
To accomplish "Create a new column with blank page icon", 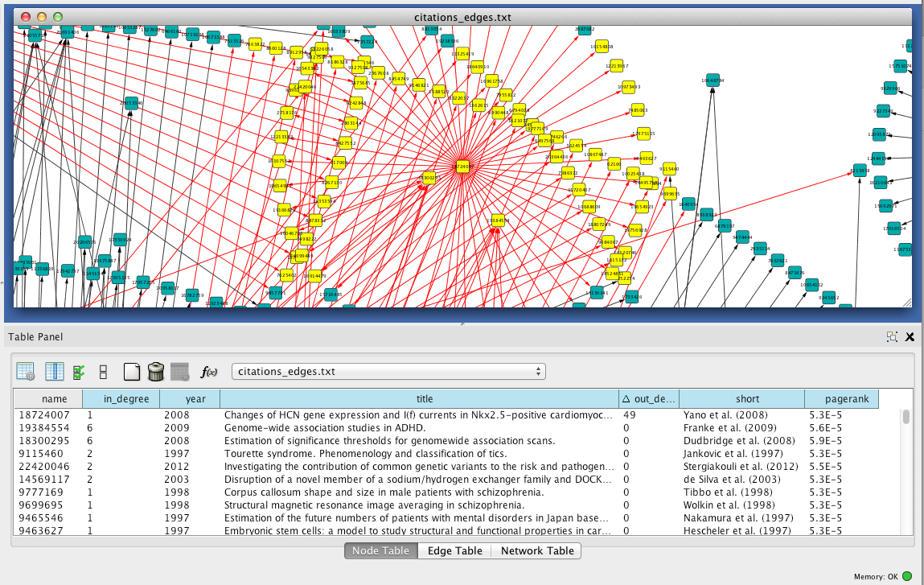I will pyautogui.click(x=132, y=371).
